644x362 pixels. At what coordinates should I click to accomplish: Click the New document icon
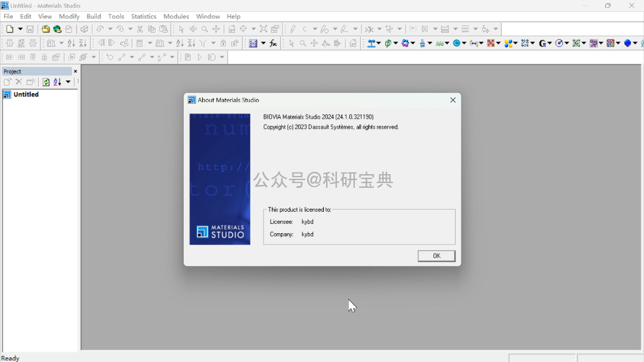pyautogui.click(x=10, y=29)
